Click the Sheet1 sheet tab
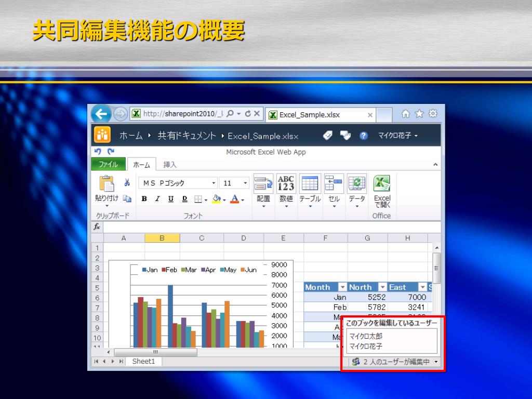The image size is (532, 399). click(143, 362)
